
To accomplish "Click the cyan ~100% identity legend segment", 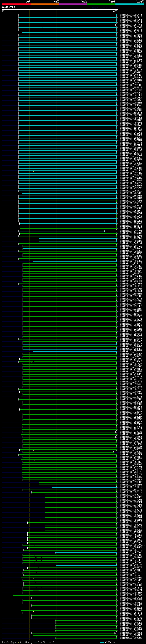I will pyautogui.click(x=130, y=4).
